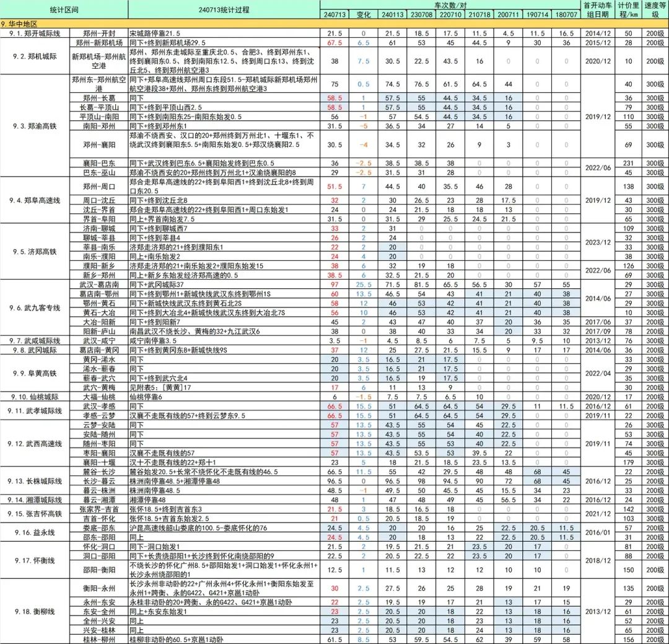669x644 pixels.
Task: Click the '179' mileage value for 襄阳-十堰
Action: pyautogui.click(x=628, y=462)
